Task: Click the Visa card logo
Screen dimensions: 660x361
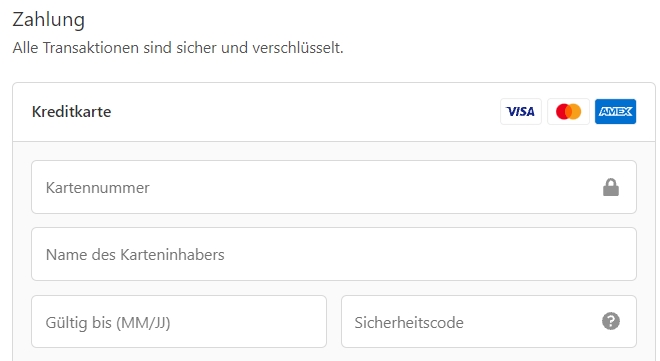Action: [521, 111]
